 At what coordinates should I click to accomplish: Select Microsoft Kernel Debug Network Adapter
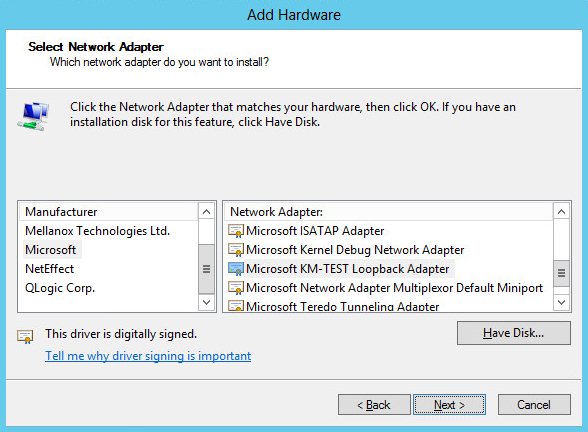(355, 250)
